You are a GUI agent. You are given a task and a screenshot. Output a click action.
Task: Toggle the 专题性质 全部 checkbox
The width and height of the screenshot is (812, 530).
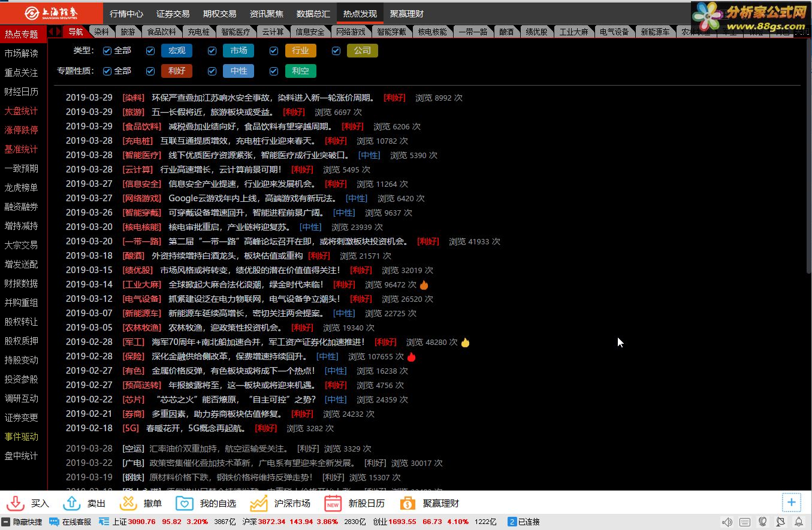(107, 71)
